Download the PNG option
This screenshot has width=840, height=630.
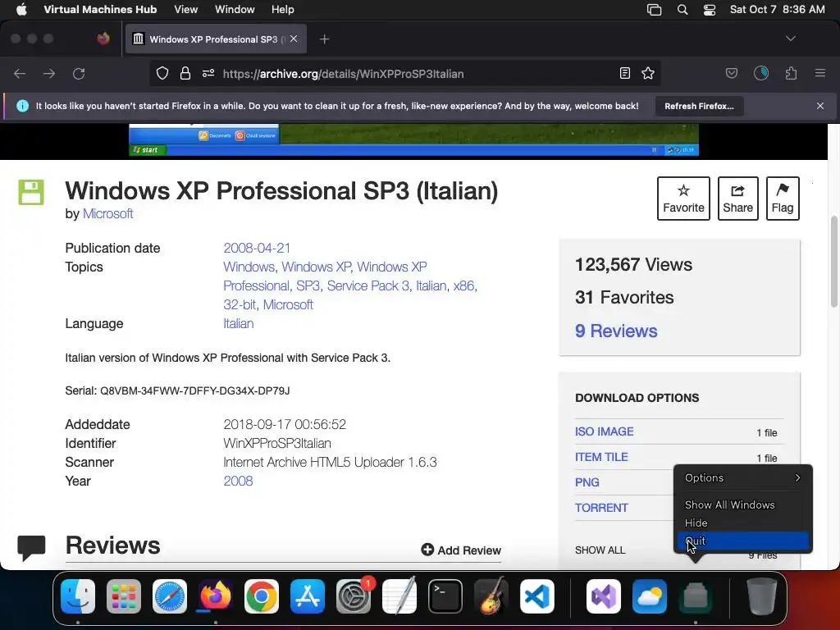(587, 482)
